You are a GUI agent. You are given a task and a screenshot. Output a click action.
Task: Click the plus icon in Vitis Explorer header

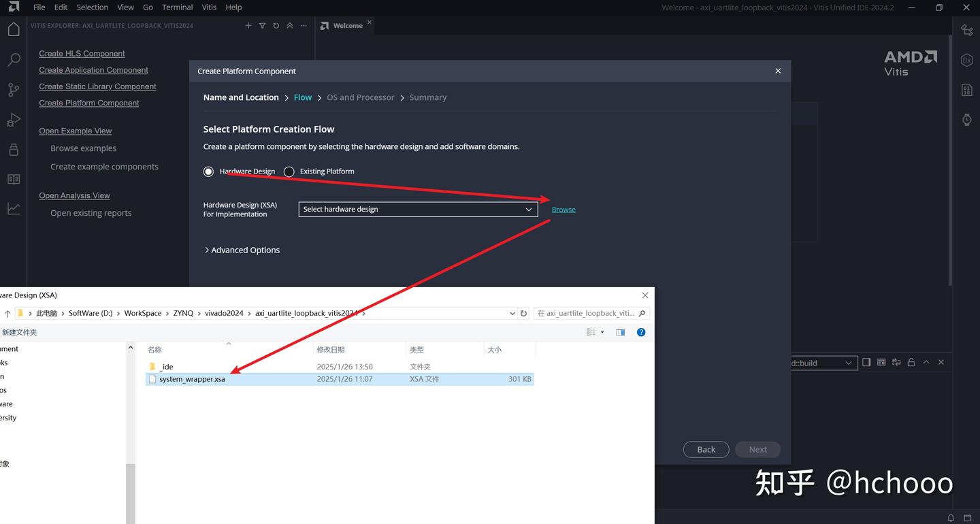coord(248,26)
